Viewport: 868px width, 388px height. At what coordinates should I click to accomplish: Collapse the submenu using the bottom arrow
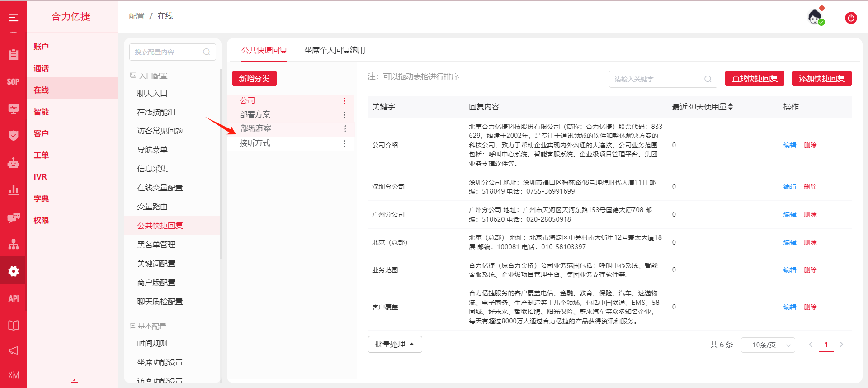(74, 381)
